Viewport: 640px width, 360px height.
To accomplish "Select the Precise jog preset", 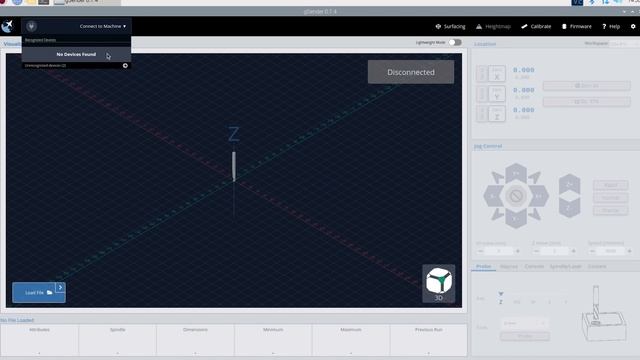I will (x=611, y=210).
